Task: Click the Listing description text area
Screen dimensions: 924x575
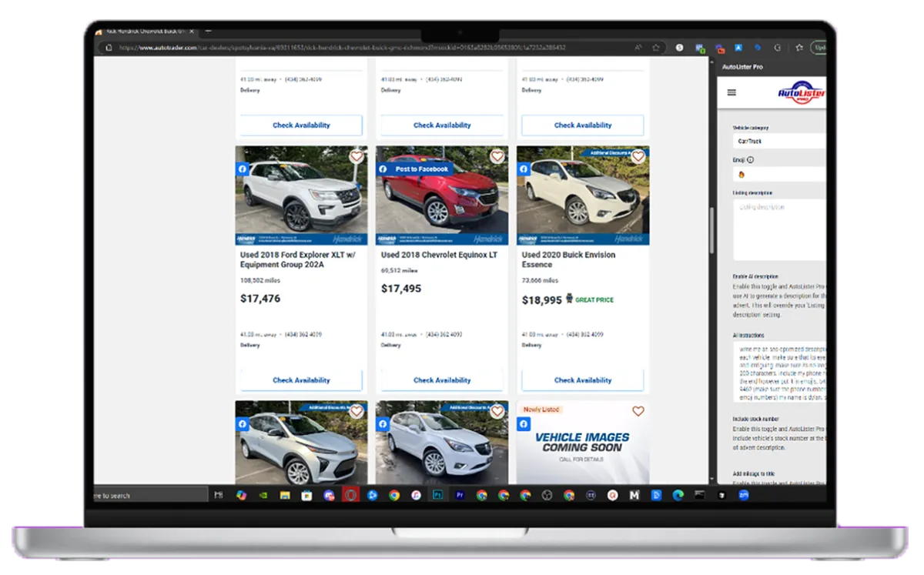Action: click(x=778, y=230)
